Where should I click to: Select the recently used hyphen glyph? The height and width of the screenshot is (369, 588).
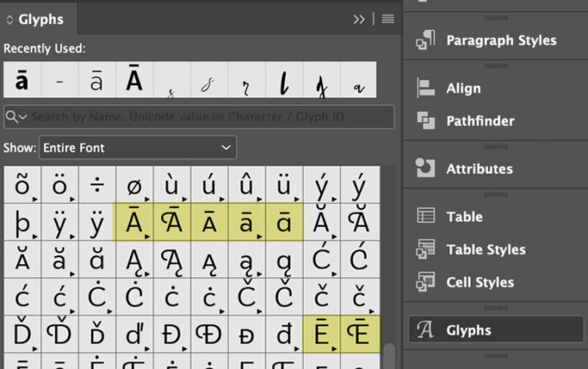[60, 81]
